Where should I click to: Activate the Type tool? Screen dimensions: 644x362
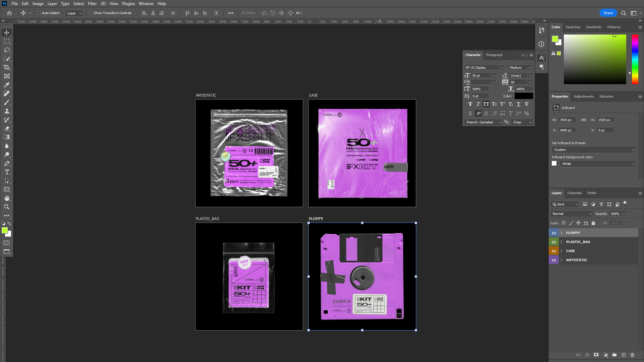[x=7, y=172]
